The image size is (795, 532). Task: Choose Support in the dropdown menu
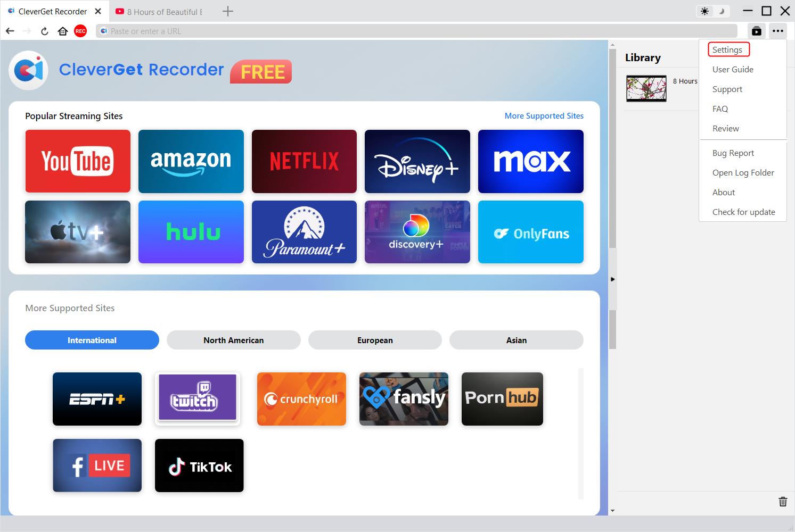click(727, 89)
